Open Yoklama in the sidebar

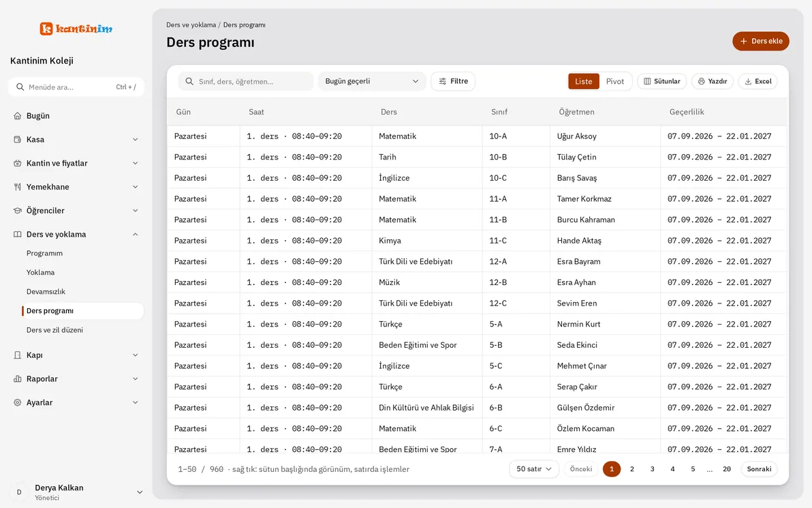[40, 273]
